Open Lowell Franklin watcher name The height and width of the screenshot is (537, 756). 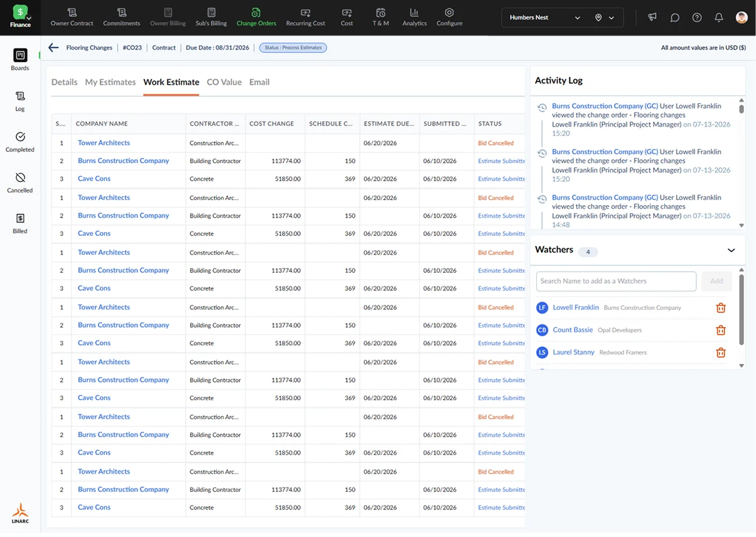click(576, 307)
